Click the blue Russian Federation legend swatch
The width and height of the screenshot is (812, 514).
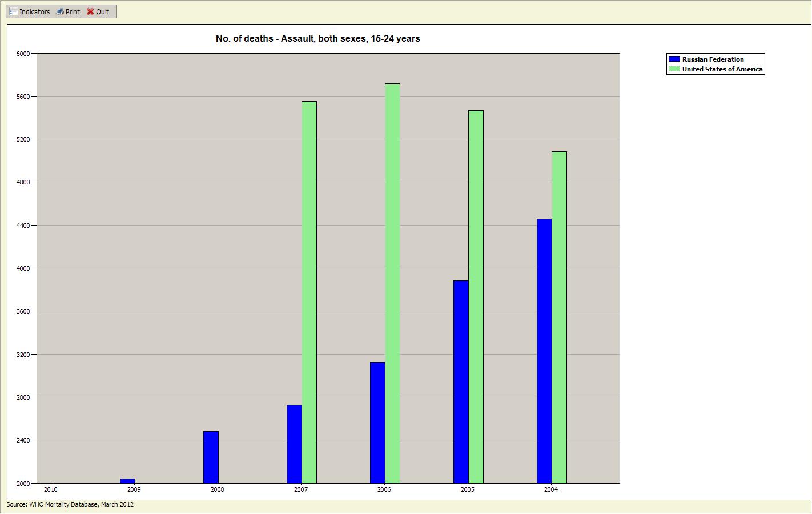tap(674, 59)
